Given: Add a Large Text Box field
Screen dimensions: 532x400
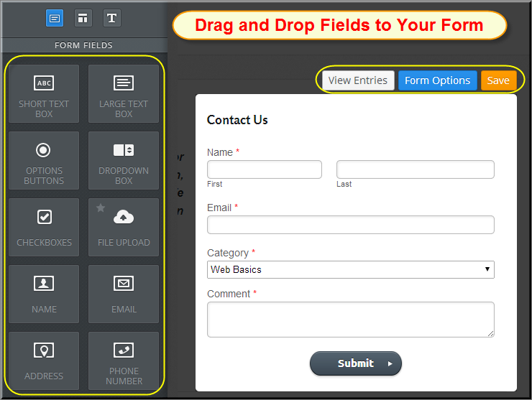Looking at the screenshot, I should click(x=124, y=94).
